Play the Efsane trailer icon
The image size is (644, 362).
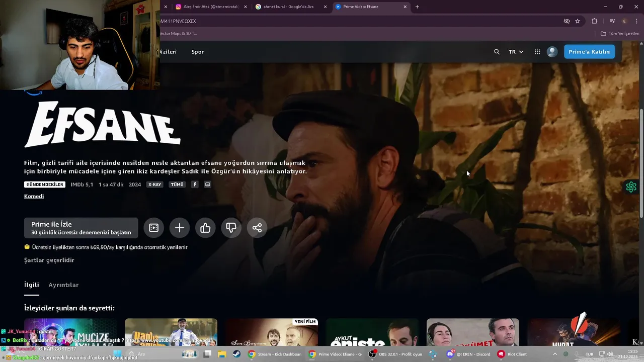pyautogui.click(x=154, y=228)
